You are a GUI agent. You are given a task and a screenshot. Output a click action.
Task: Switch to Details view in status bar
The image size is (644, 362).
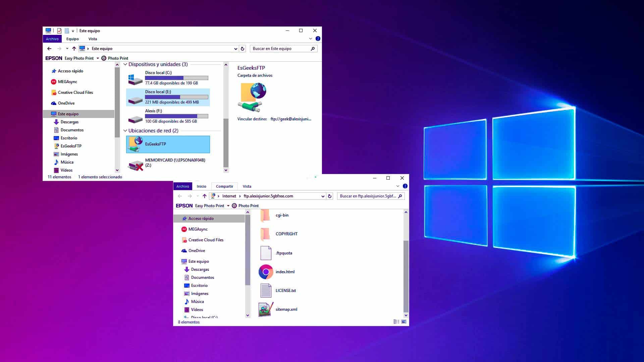396,321
